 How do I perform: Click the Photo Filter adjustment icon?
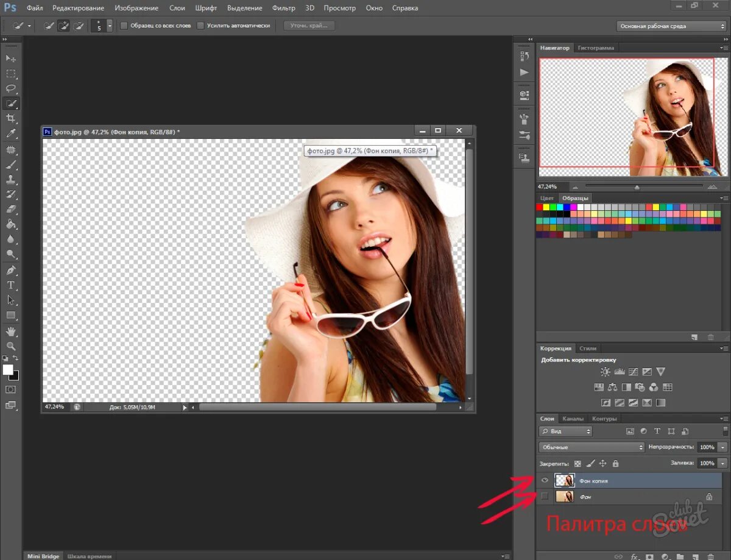[x=640, y=387]
